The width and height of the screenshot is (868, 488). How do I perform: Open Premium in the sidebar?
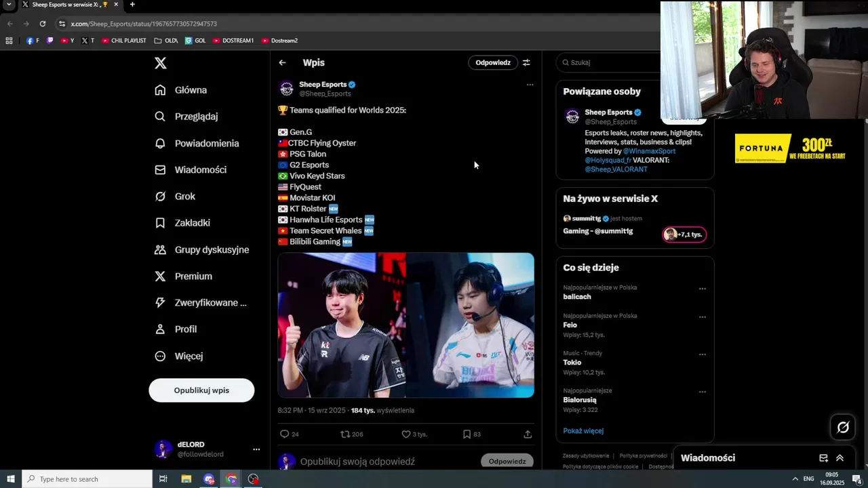point(183,277)
